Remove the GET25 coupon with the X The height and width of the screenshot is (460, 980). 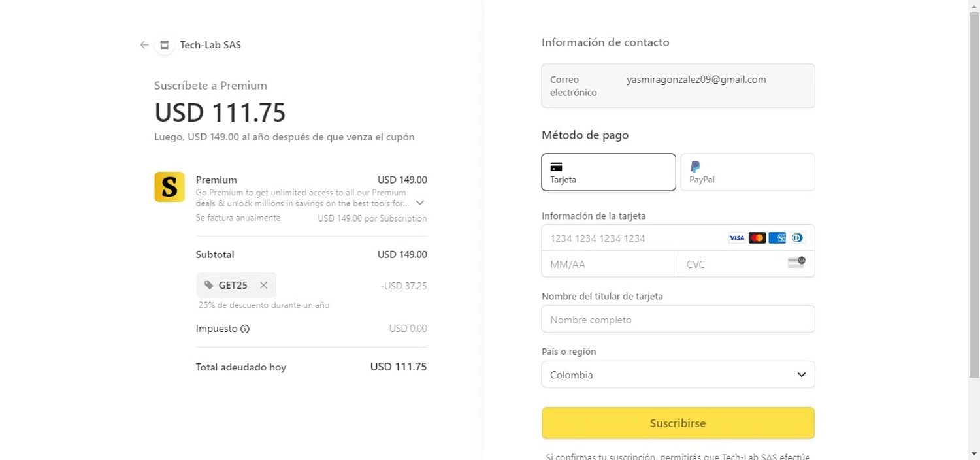coord(263,285)
